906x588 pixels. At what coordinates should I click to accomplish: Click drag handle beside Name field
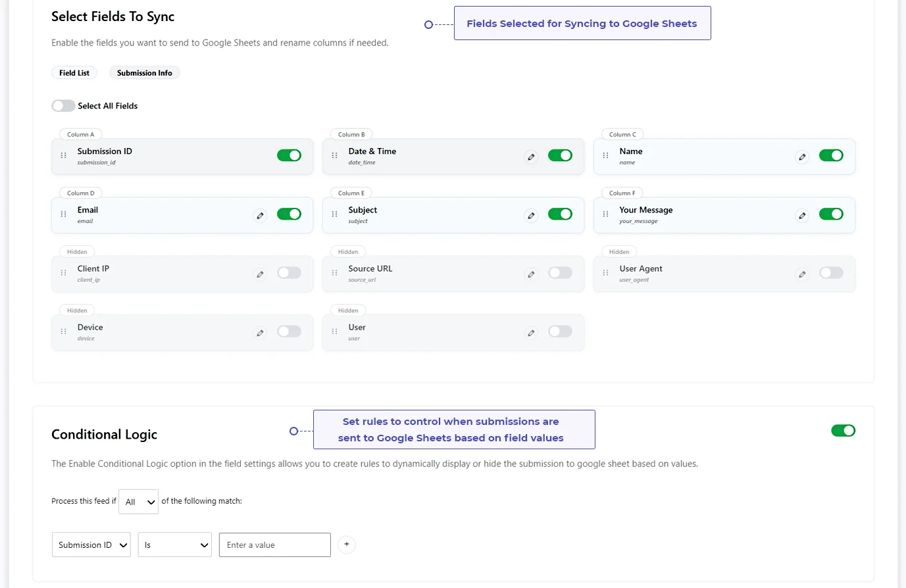605,155
